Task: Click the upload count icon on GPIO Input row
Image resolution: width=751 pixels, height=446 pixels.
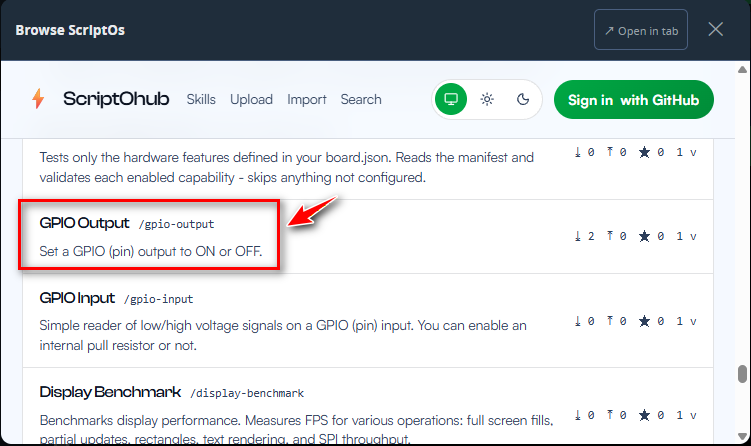Action: coord(610,320)
